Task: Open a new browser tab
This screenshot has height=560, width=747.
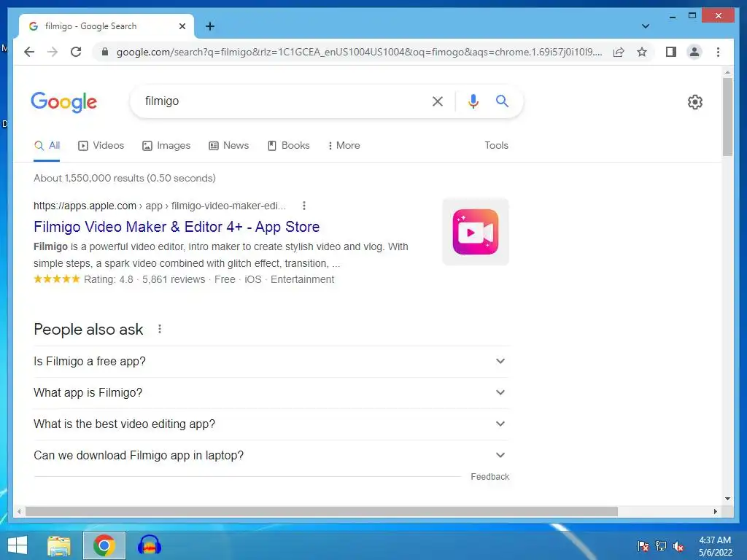Action: [x=210, y=26]
